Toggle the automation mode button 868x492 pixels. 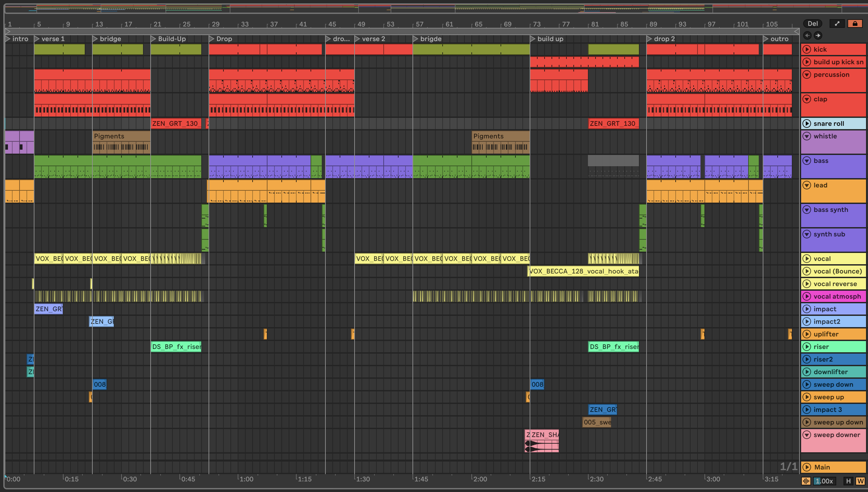tap(837, 24)
